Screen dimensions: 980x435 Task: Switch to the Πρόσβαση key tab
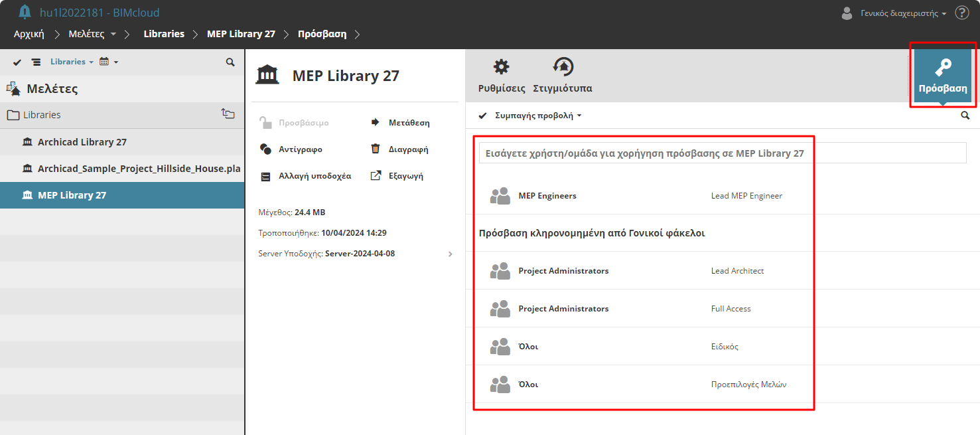942,76
